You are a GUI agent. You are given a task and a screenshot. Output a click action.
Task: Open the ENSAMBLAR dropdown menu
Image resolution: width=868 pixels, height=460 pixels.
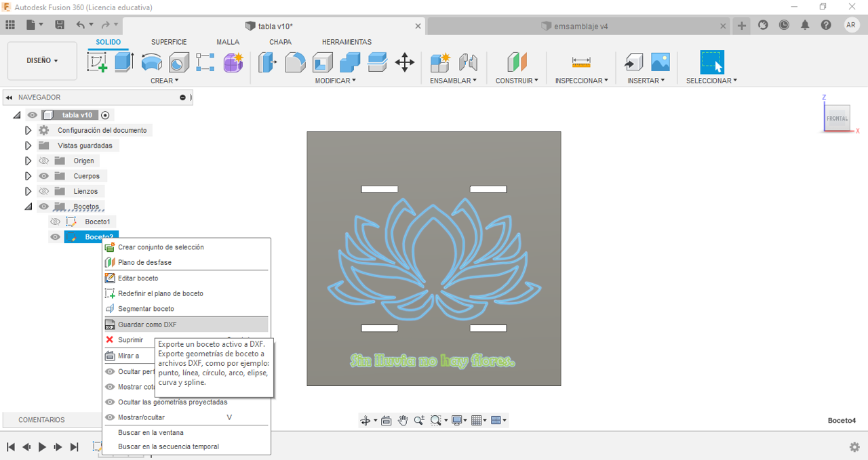(453, 81)
